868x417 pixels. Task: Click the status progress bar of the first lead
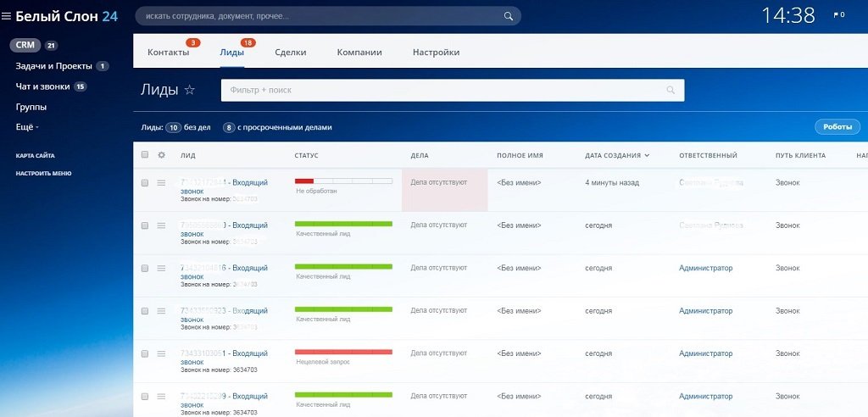(x=343, y=181)
